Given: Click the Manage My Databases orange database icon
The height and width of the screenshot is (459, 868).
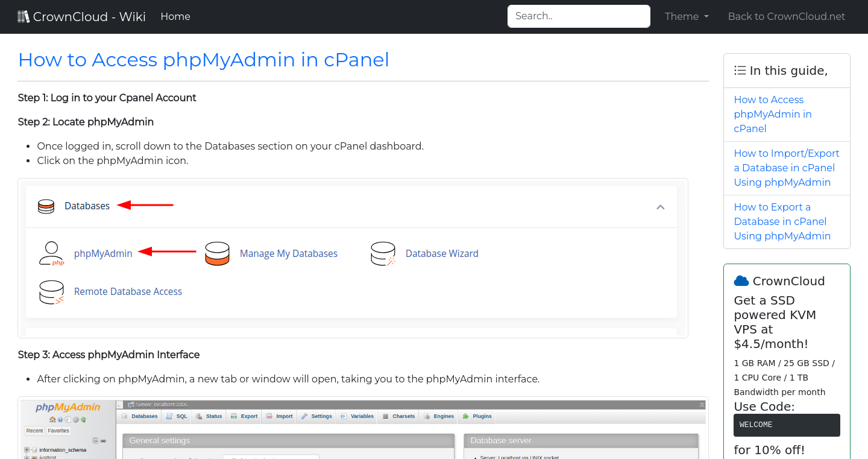Looking at the screenshot, I should point(217,254).
